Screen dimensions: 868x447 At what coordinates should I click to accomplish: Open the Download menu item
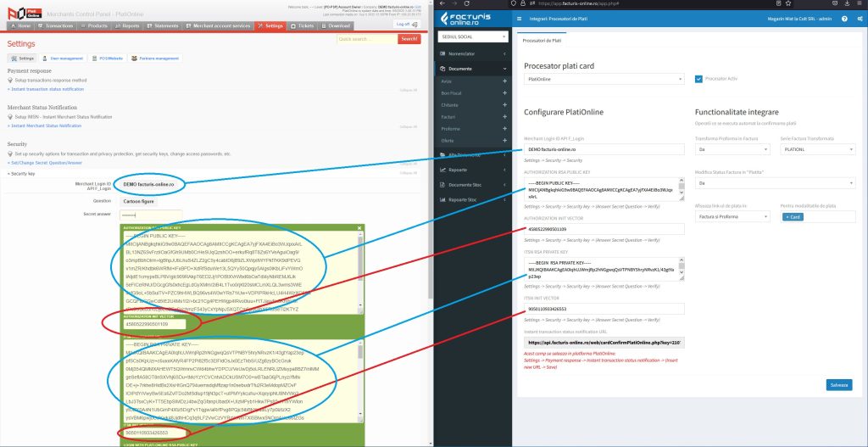click(336, 26)
